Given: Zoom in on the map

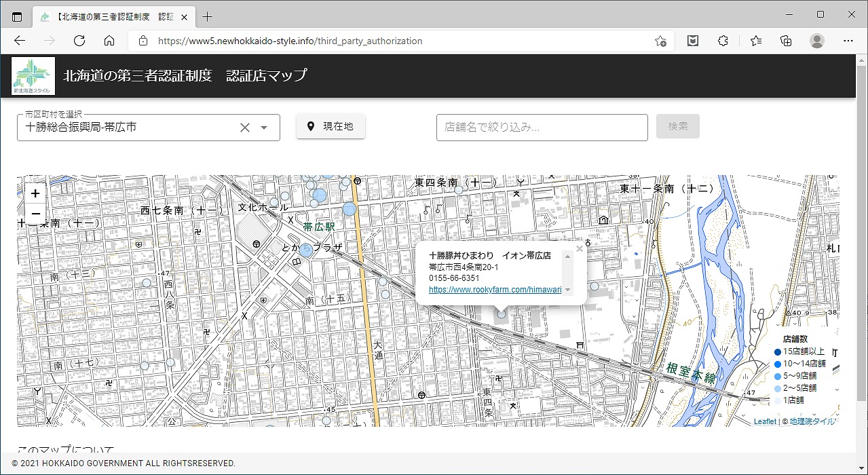Looking at the screenshot, I should tap(35, 193).
